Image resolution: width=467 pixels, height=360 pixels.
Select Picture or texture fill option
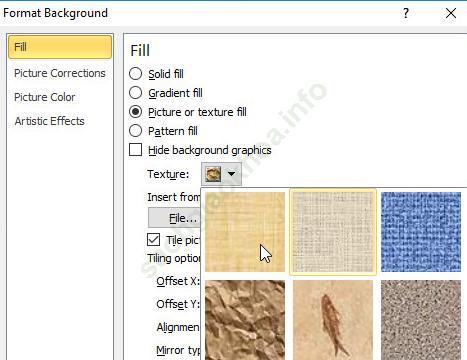pyautogui.click(x=135, y=112)
